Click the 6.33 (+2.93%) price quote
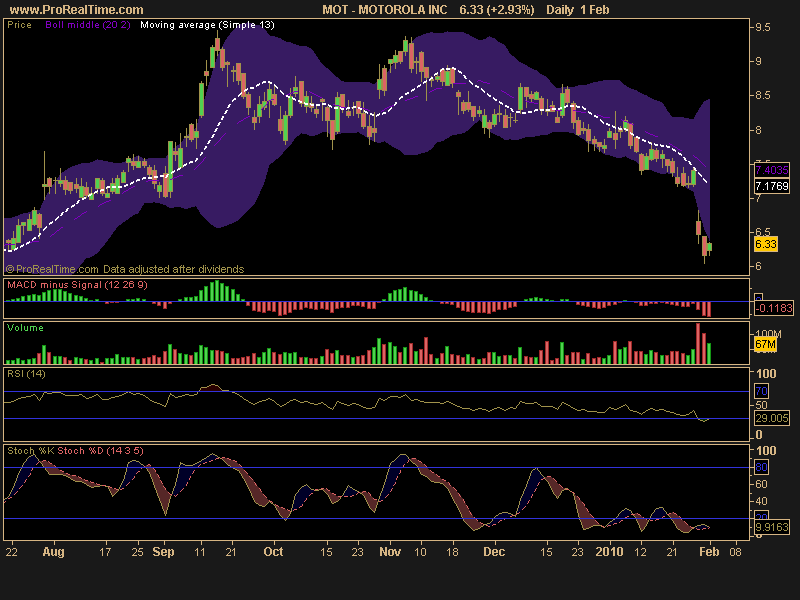The height and width of the screenshot is (600, 800). click(496, 10)
